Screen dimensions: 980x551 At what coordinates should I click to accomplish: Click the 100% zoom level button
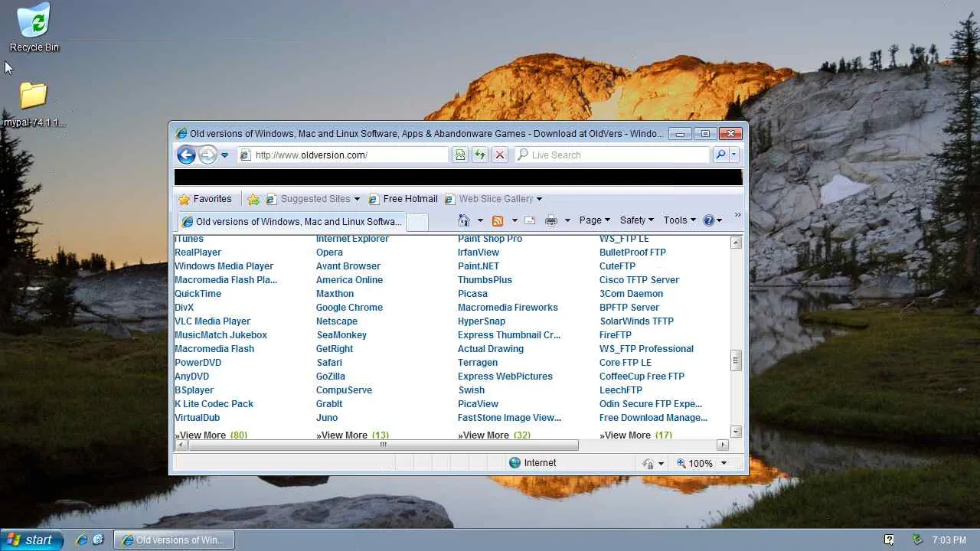click(x=694, y=463)
